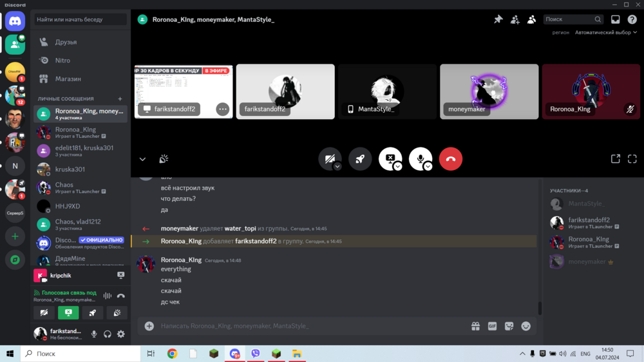Toggle the camera in call controls
The width and height of the screenshot is (644, 362).
point(329,158)
